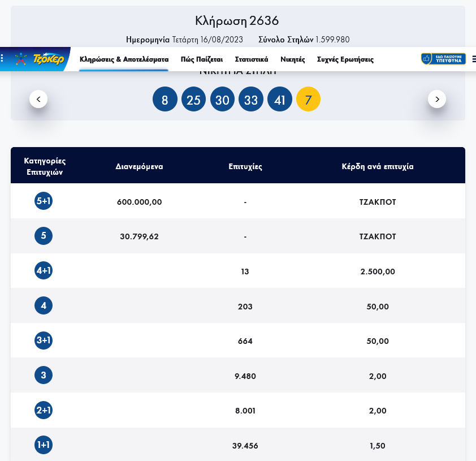
Task: Click the Κέρδη ανά επιτυχία column header
Action: coord(378,167)
